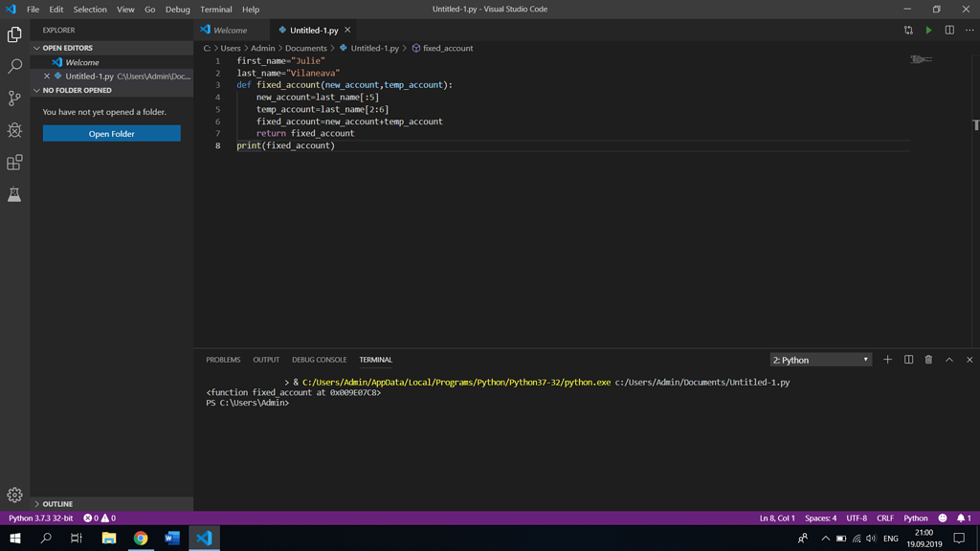Open the Terminal menu
The height and width of the screenshot is (551, 980).
pos(215,10)
